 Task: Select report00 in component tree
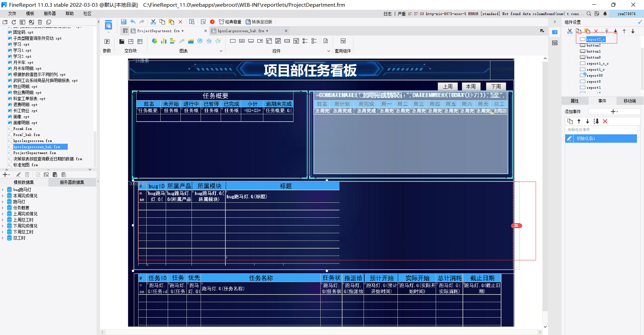[594, 75]
